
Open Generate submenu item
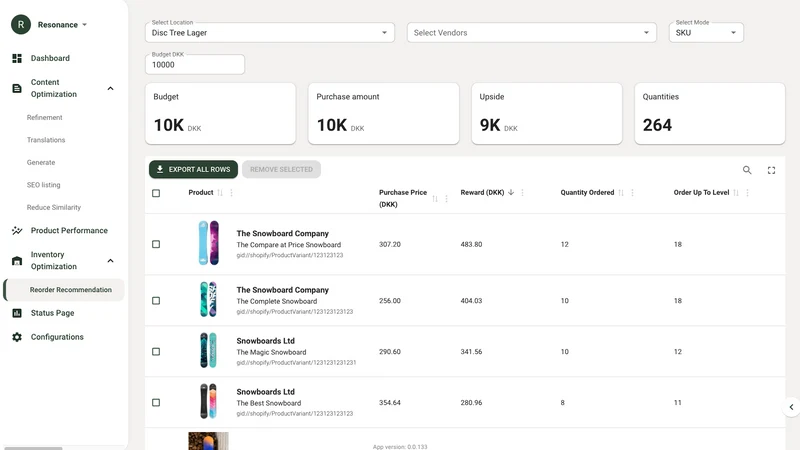click(x=41, y=162)
